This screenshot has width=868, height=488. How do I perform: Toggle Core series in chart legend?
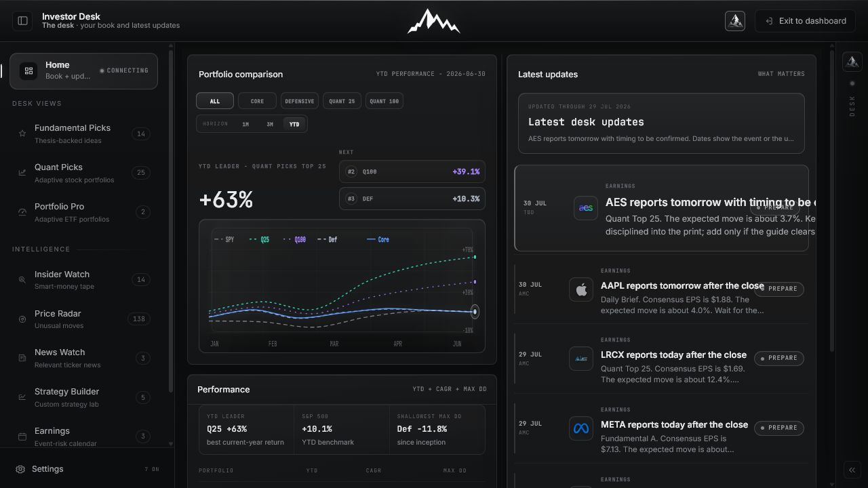point(378,239)
